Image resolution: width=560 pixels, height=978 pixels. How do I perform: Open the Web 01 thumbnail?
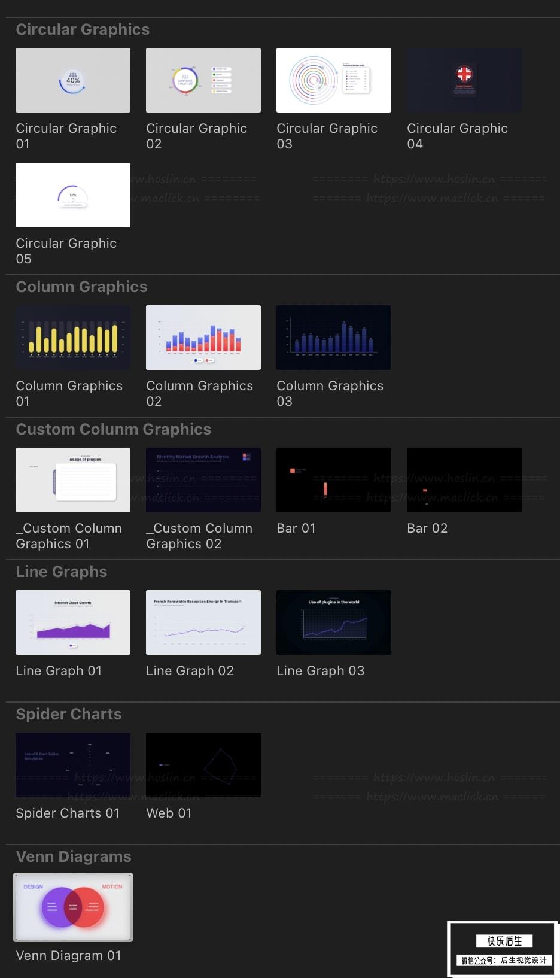click(203, 765)
